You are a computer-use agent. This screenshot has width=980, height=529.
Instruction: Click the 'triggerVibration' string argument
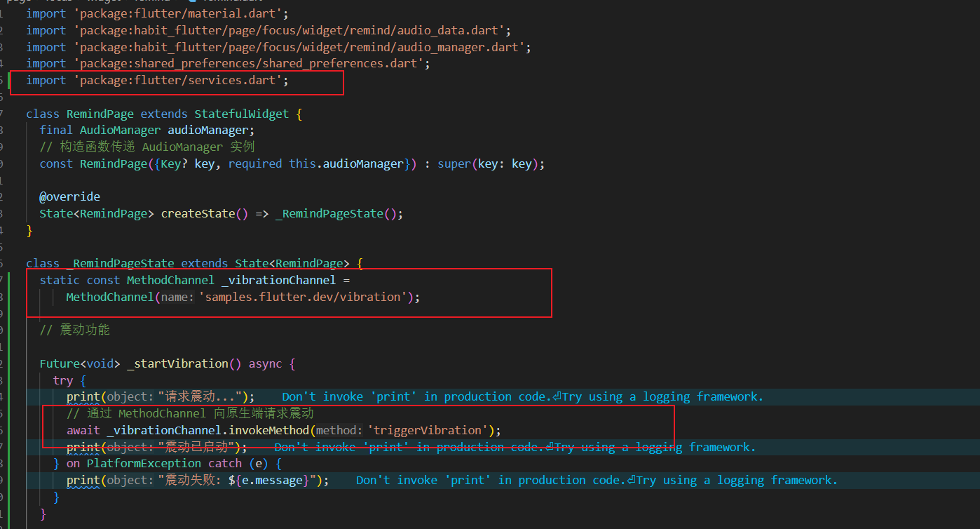pyautogui.click(x=428, y=430)
